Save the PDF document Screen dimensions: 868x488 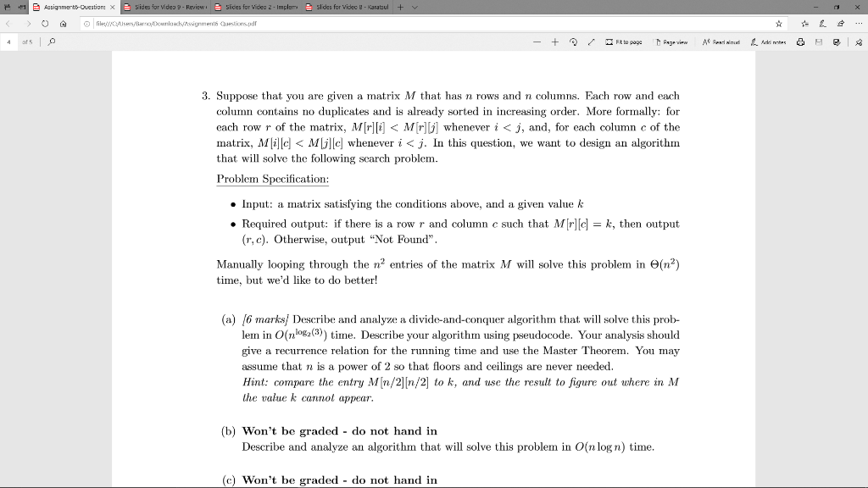pyautogui.click(x=821, y=42)
